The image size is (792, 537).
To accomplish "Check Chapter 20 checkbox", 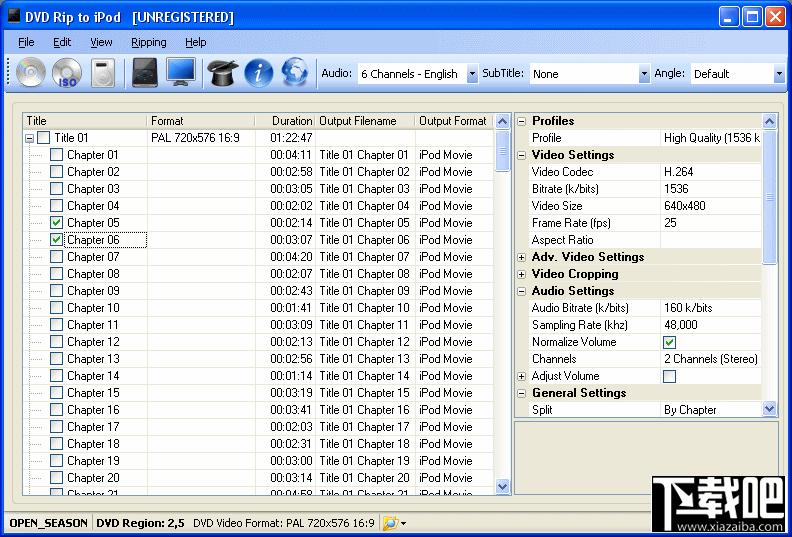I will tap(57, 478).
